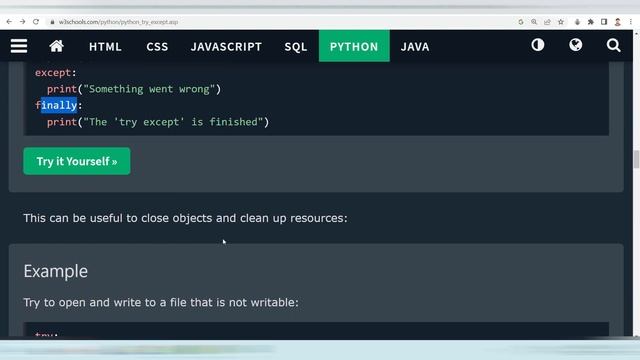This screenshot has width=640, height=360.
Task: Click the 'Try to open and write' sentence
Action: point(161,302)
